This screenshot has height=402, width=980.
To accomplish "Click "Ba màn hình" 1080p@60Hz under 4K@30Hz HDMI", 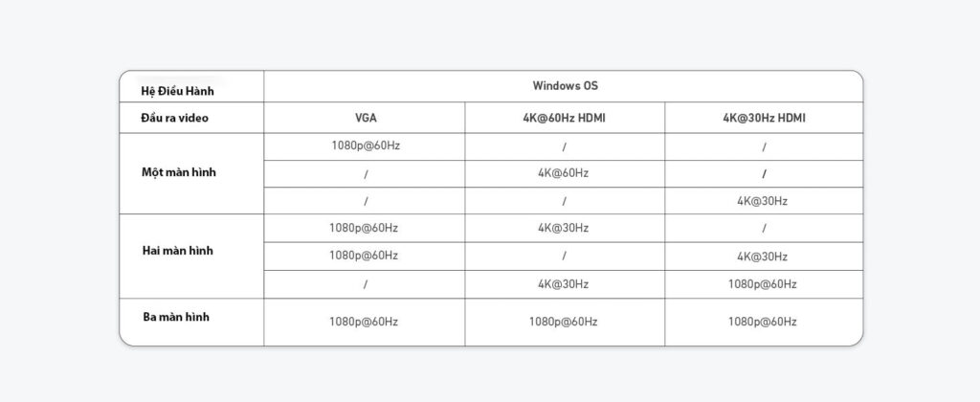I will tap(763, 323).
